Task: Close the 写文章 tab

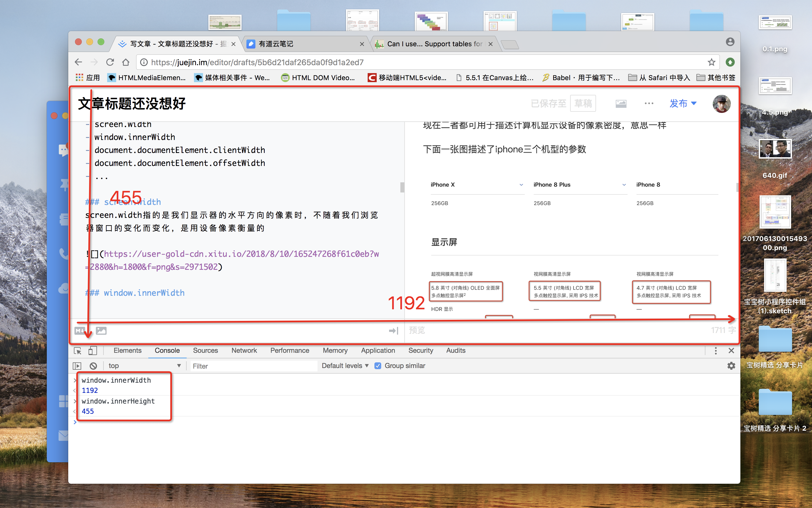Action: tap(233, 44)
